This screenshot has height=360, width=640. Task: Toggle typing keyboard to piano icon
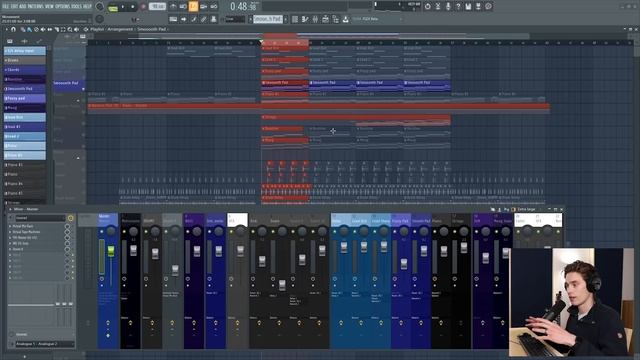[x=173, y=19]
